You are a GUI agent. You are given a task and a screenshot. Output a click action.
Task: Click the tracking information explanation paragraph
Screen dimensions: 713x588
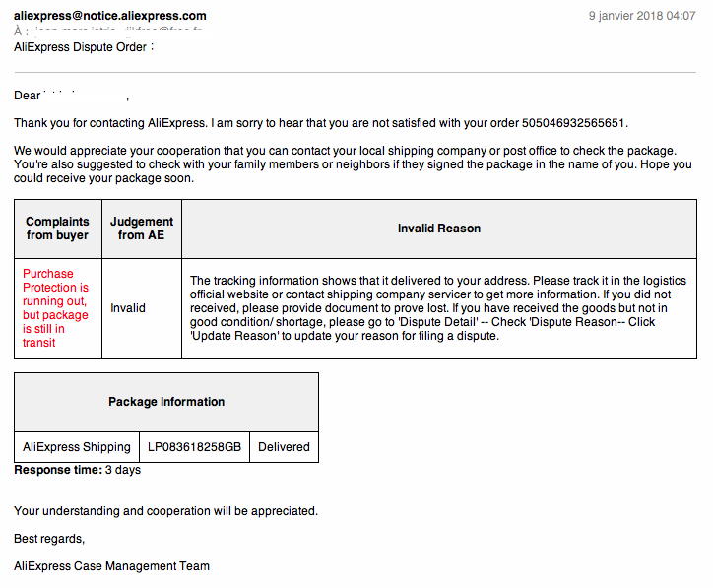438,308
